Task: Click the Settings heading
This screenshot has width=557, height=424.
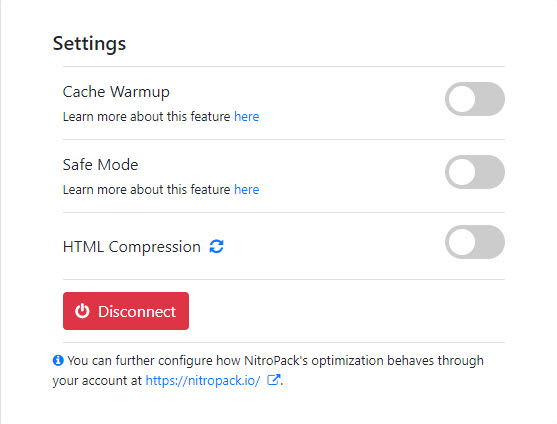Action: (89, 44)
